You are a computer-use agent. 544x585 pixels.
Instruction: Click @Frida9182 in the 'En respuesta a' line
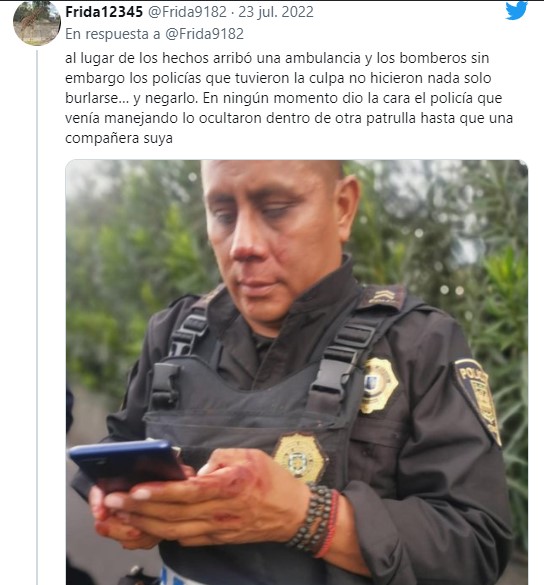204,34
